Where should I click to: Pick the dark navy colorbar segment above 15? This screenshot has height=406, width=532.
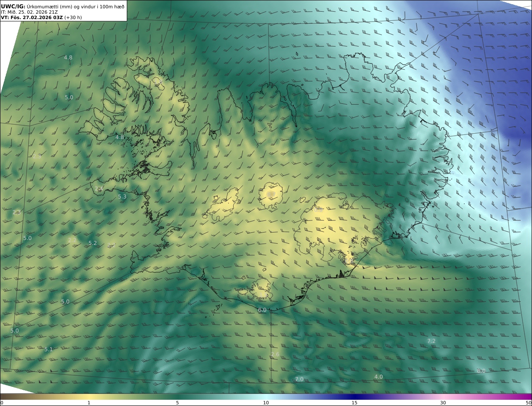355,397
